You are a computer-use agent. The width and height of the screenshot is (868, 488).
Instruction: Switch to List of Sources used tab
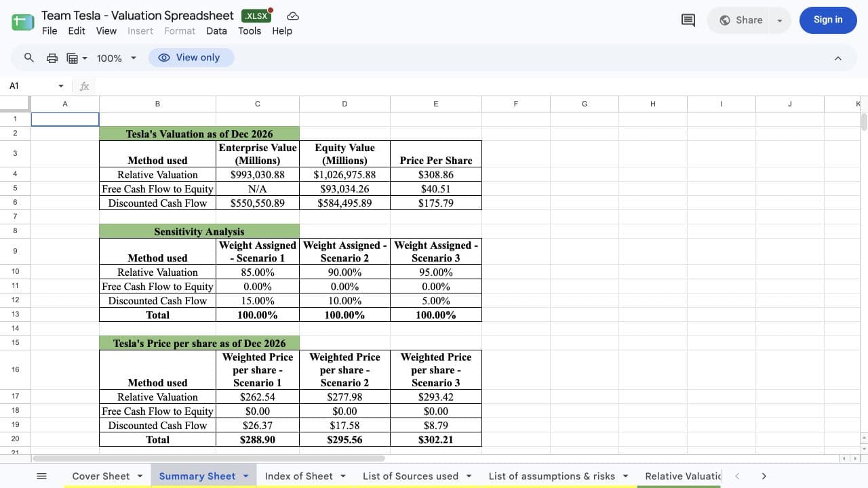click(x=410, y=476)
